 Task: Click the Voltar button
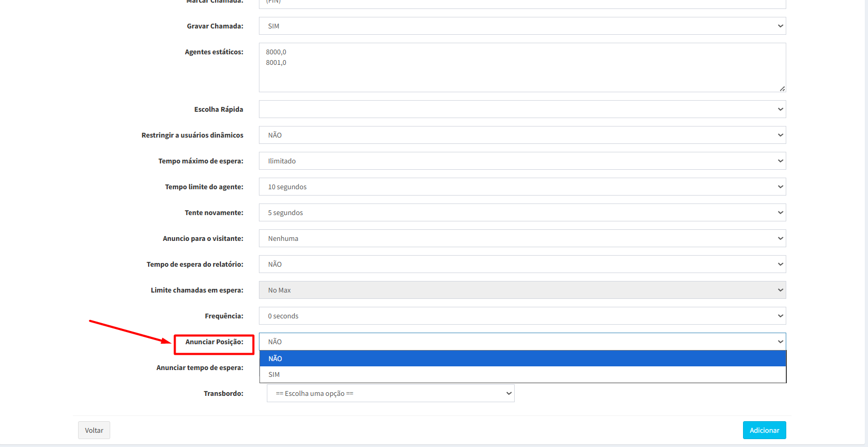(94, 430)
